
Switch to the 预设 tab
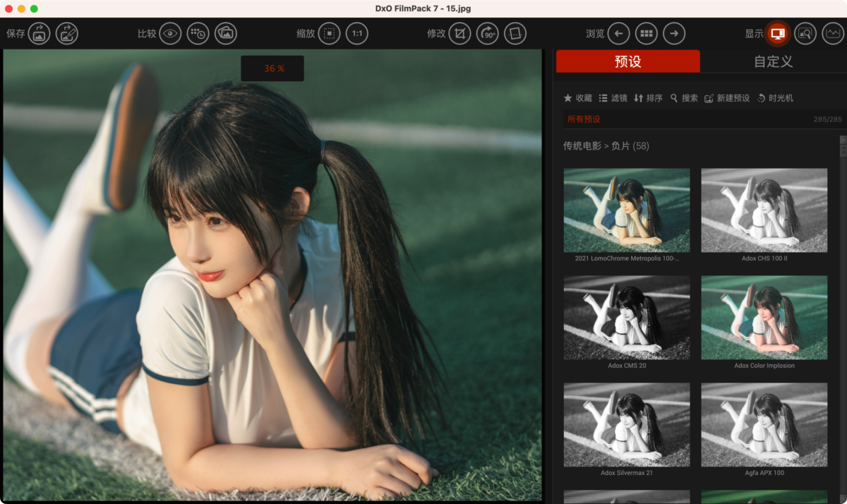point(628,61)
